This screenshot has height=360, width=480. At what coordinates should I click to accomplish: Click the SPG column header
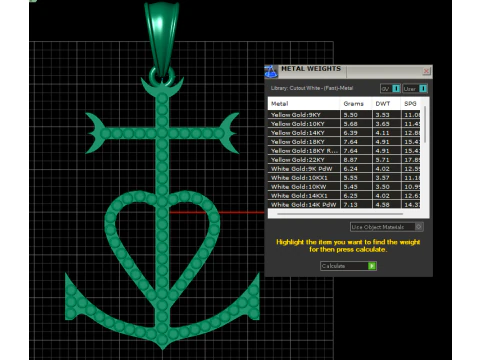[410, 104]
